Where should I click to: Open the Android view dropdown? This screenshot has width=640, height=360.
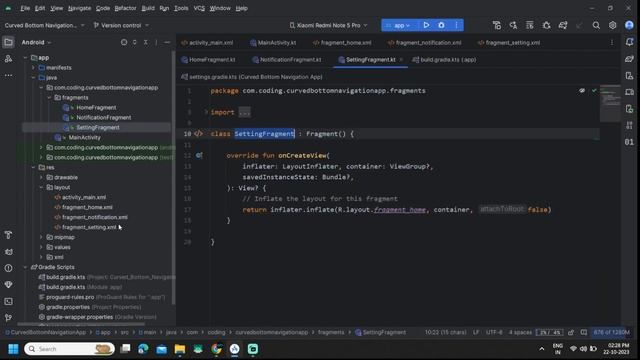click(36, 42)
